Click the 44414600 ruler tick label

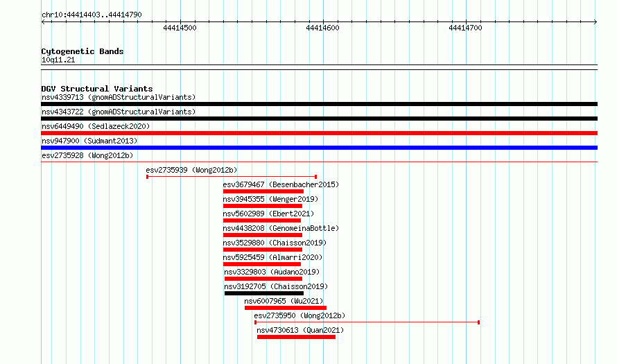(322, 28)
